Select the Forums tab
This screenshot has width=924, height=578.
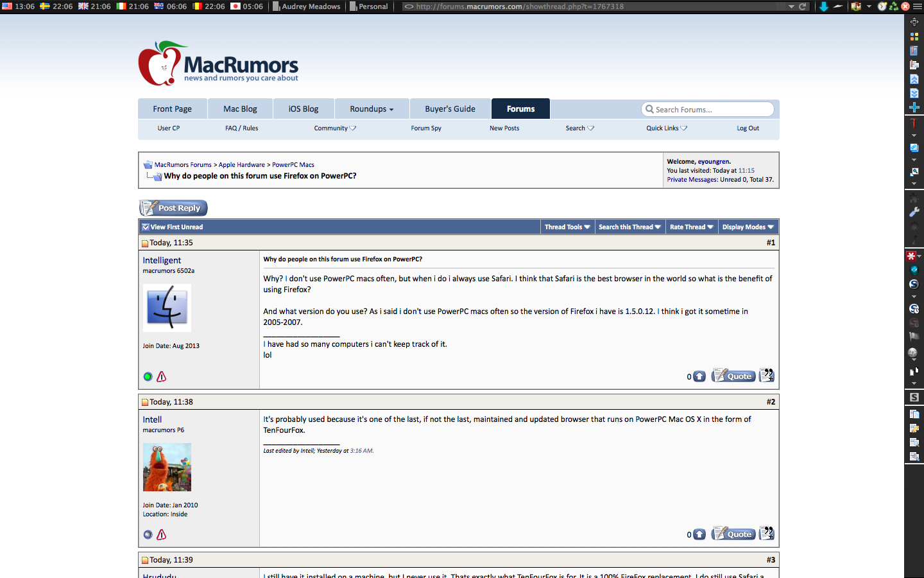(x=520, y=109)
